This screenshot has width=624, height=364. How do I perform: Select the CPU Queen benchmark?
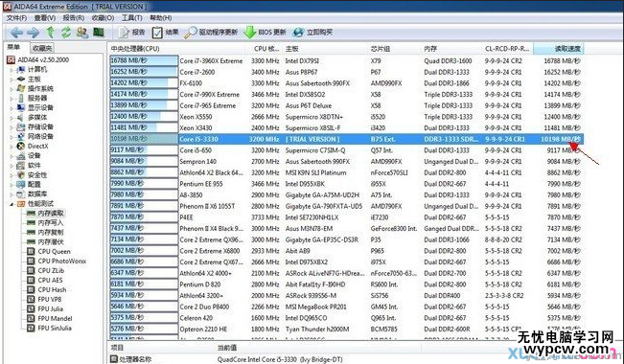pyautogui.click(x=54, y=251)
